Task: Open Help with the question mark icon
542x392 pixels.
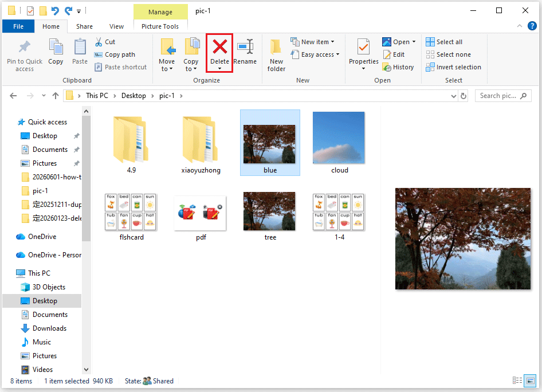Action: click(x=532, y=26)
